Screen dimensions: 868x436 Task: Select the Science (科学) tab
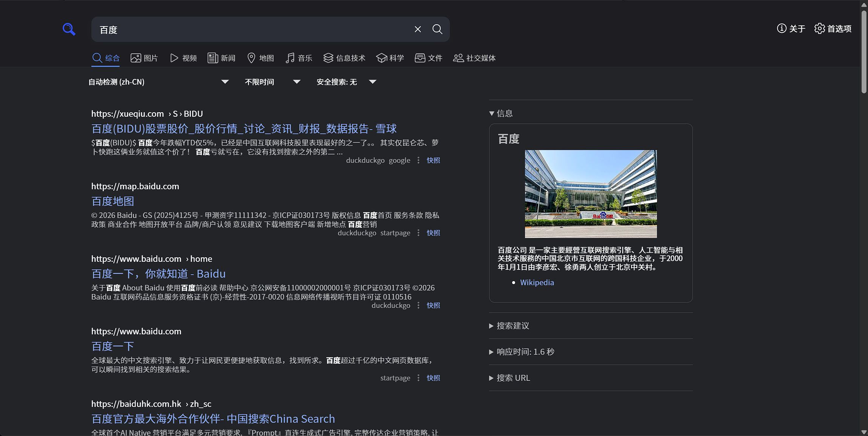pyautogui.click(x=390, y=58)
